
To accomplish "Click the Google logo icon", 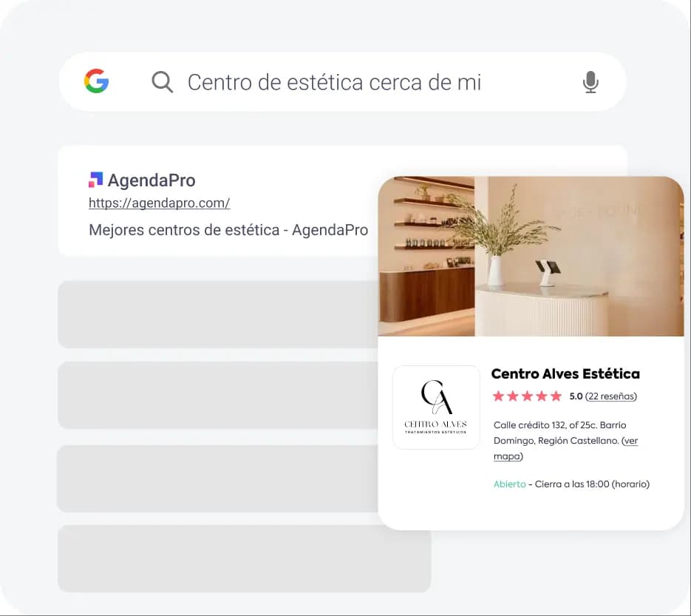I will click(x=97, y=81).
